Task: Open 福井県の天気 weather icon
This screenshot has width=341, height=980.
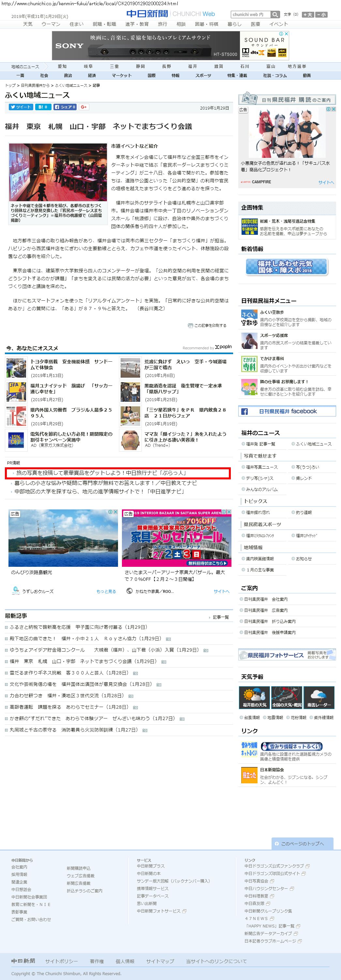Action: (254, 697)
